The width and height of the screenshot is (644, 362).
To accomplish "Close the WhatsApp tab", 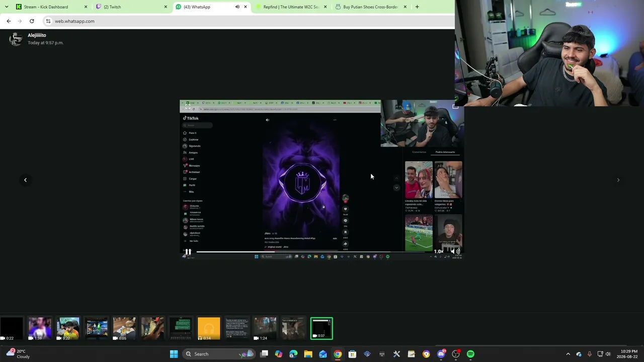I will (x=246, y=7).
